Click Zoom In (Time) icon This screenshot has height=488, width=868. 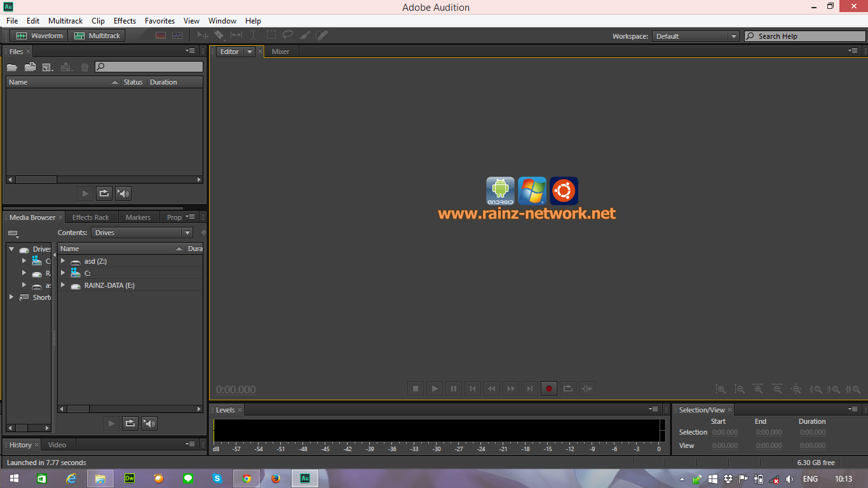click(x=758, y=389)
